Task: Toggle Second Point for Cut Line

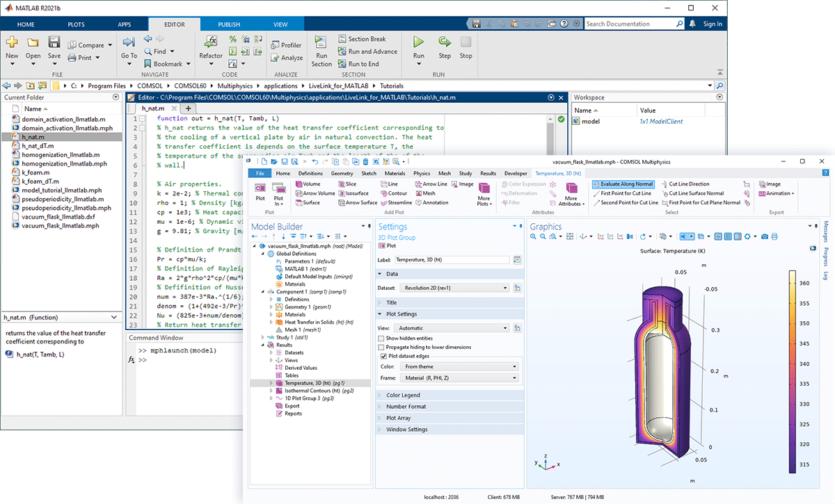Action: (x=625, y=202)
